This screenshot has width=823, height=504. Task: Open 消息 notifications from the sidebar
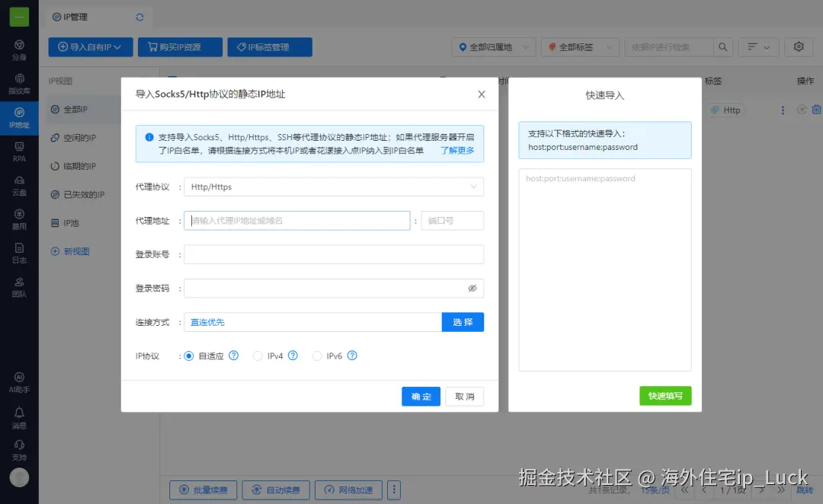[19, 417]
